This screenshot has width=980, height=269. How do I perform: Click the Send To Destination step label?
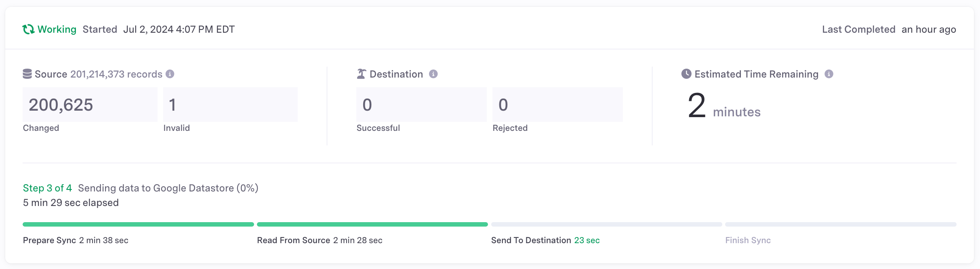coord(531,240)
